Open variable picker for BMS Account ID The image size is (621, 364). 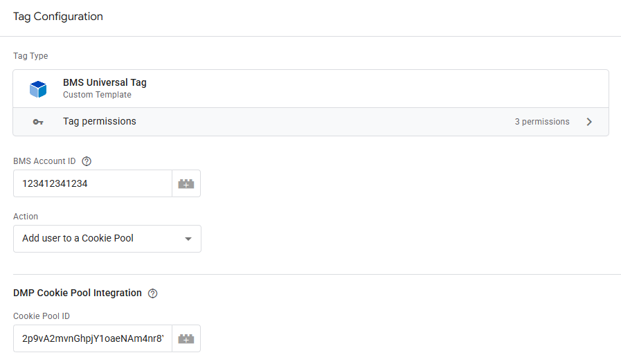pos(186,183)
